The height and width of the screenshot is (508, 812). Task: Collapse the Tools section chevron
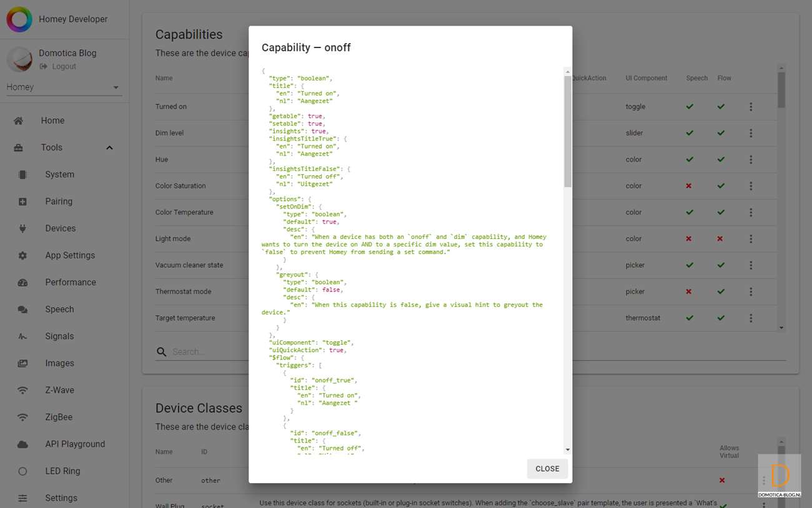pyautogui.click(x=109, y=148)
